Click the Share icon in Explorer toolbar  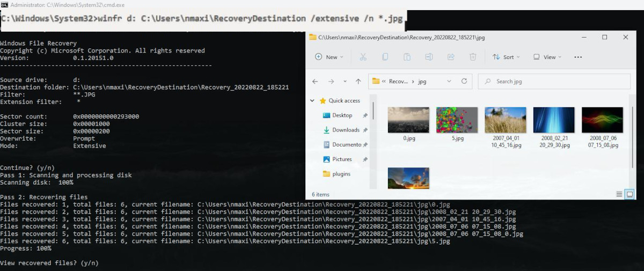[451, 57]
